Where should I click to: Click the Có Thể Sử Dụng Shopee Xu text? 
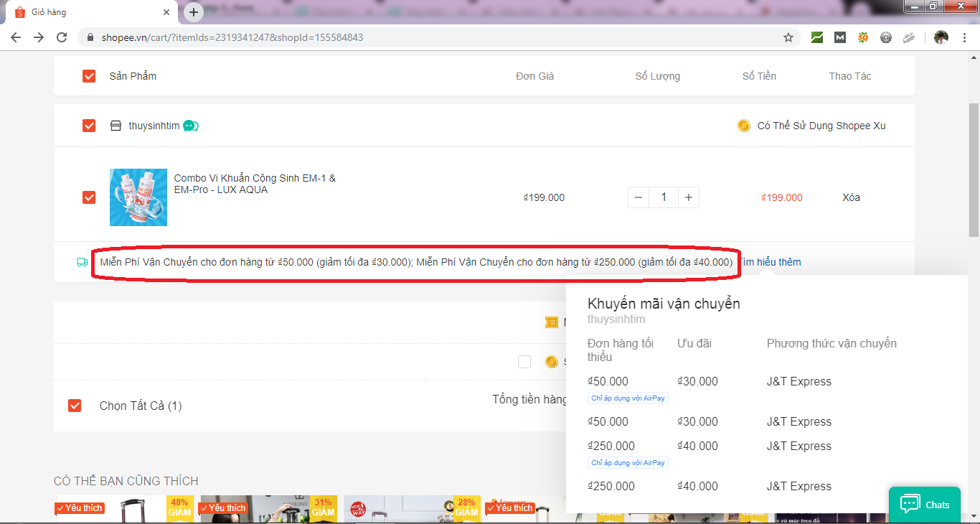pos(821,126)
